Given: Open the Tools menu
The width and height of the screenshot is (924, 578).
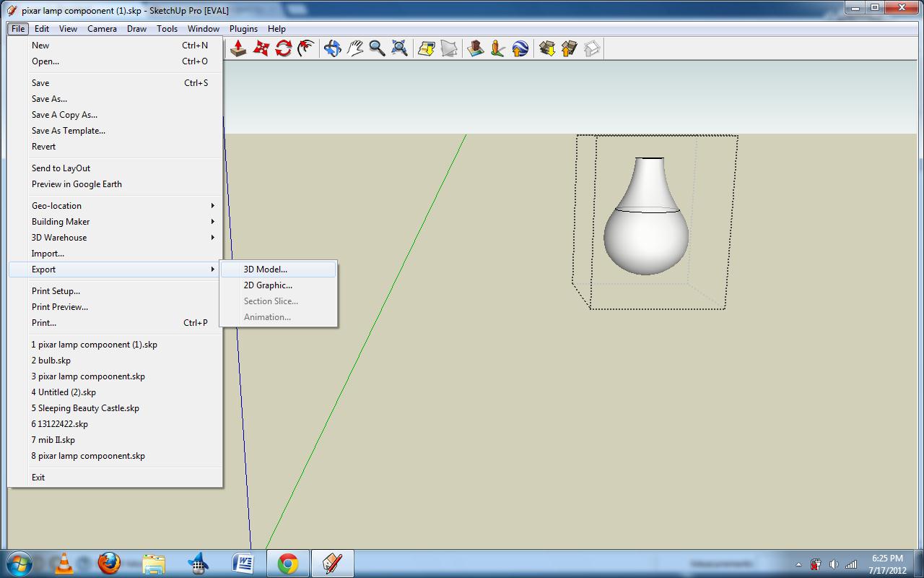Looking at the screenshot, I should coord(167,29).
